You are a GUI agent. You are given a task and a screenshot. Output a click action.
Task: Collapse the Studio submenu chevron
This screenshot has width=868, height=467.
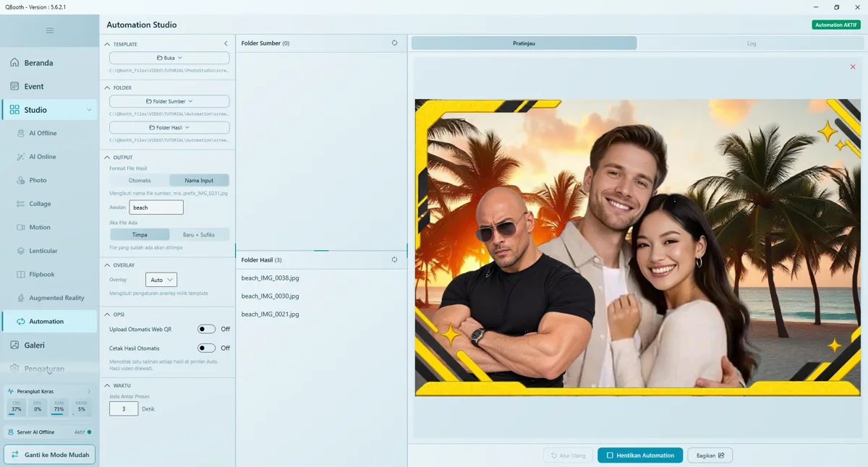pos(89,110)
